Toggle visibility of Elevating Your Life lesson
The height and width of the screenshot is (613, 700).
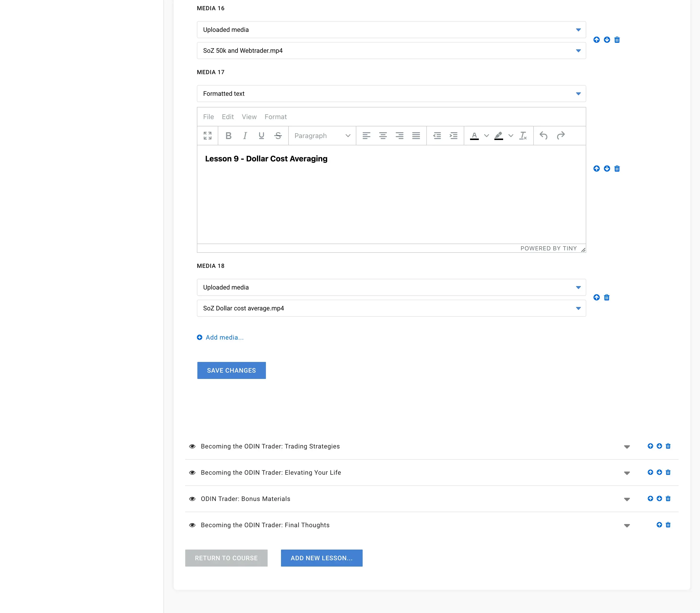click(x=192, y=473)
